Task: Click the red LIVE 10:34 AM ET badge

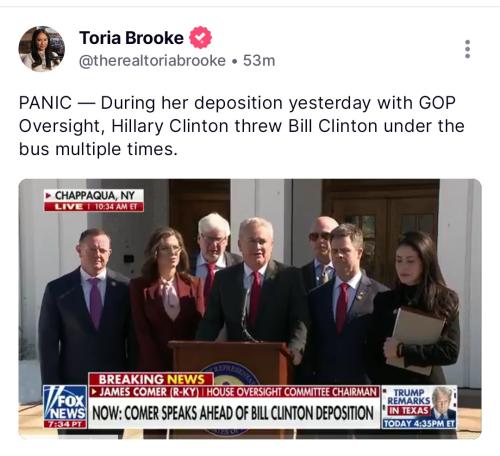Action: 94,207
